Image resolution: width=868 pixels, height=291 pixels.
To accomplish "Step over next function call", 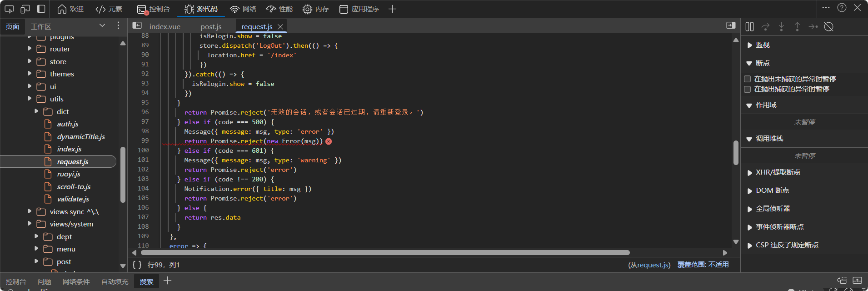I will [765, 27].
